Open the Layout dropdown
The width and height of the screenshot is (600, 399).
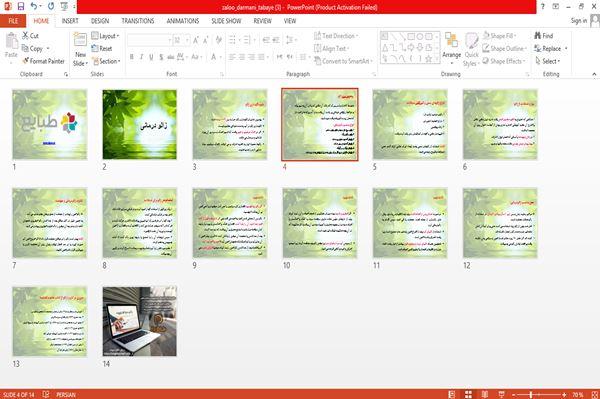[x=106, y=36]
